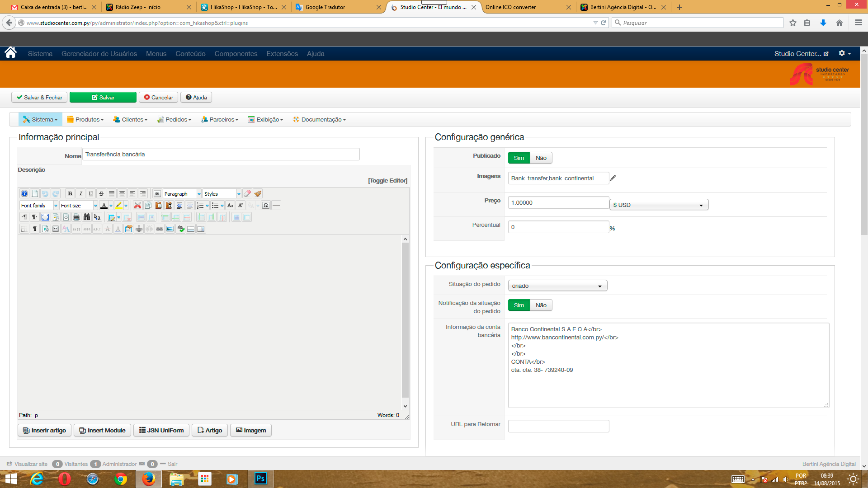Click the insert anchor icon
Screen dimensions: 868x488
click(139, 229)
